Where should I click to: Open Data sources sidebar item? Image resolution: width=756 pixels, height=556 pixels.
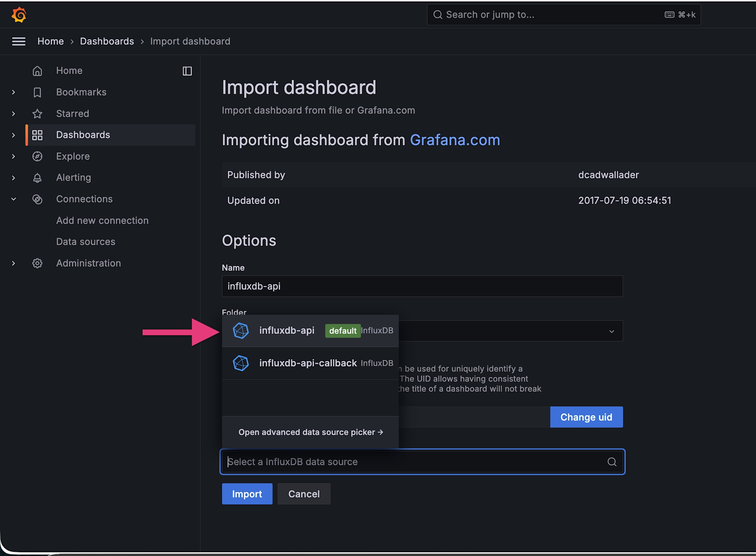[85, 242]
